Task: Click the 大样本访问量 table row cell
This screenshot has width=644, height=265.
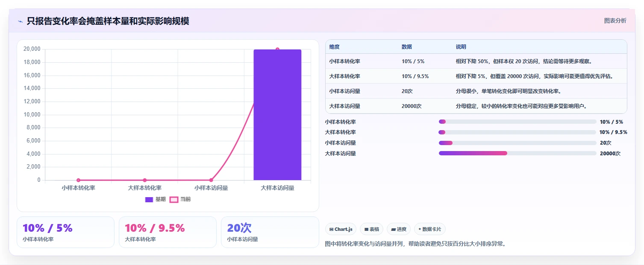Action: pyautogui.click(x=344, y=106)
